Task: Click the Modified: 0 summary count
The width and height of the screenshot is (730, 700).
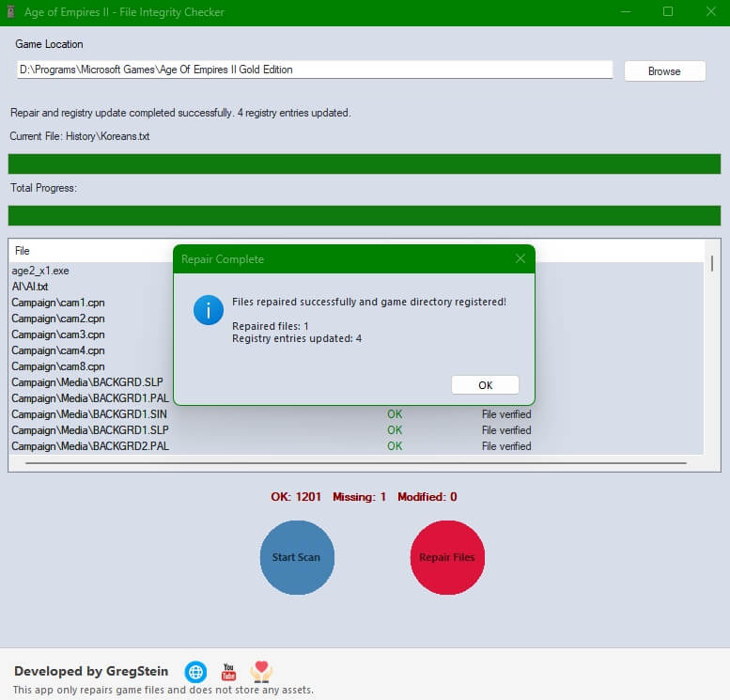Action: 427,497
